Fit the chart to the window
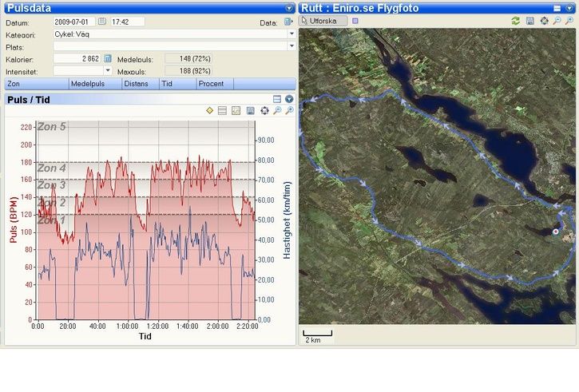 [264, 110]
